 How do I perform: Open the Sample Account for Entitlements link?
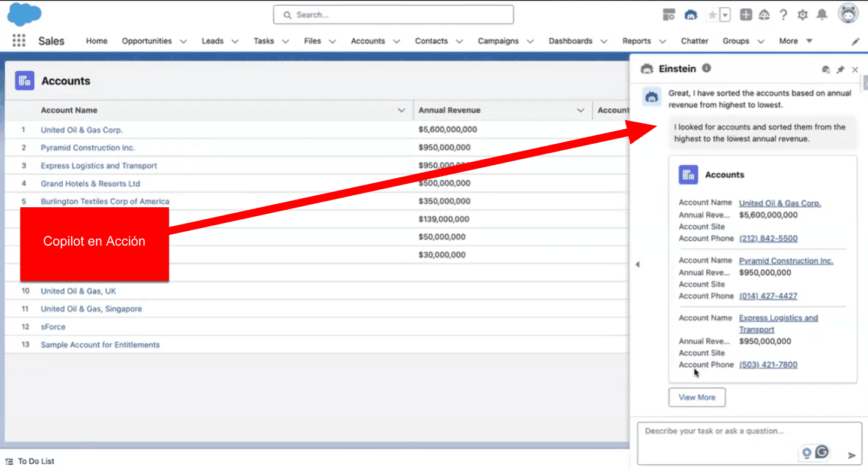coord(100,345)
